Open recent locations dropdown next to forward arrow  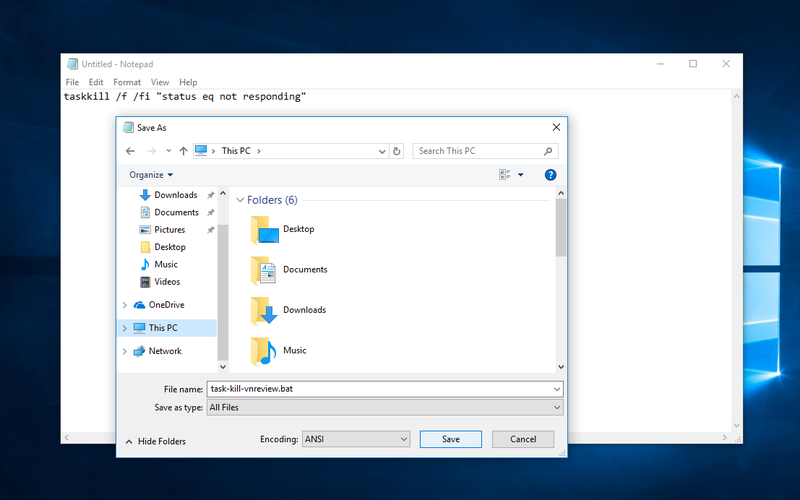[x=168, y=151]
